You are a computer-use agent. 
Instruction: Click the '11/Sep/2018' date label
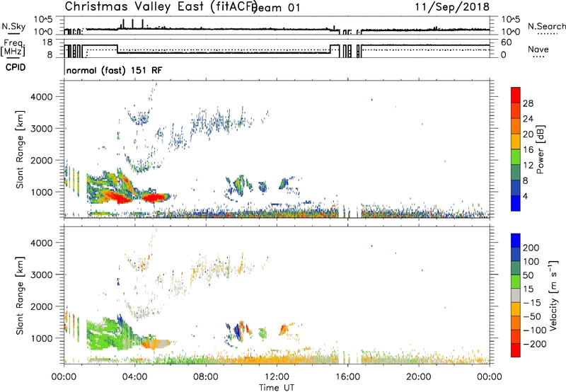click(452, 7)
